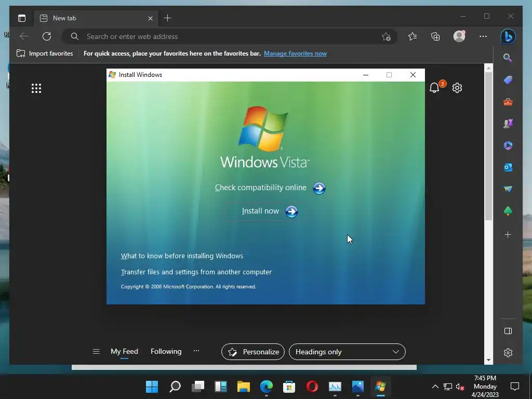This screenshot has height=399, width=532.
Task: Open the taskbar clock and date
Action: pyautogui.click(x=485, y=387)
